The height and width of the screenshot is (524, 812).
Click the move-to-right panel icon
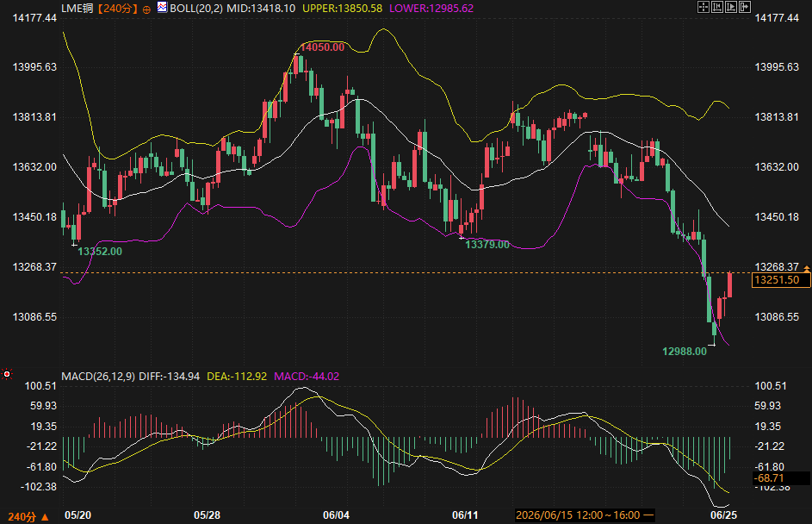coord(745,7)
